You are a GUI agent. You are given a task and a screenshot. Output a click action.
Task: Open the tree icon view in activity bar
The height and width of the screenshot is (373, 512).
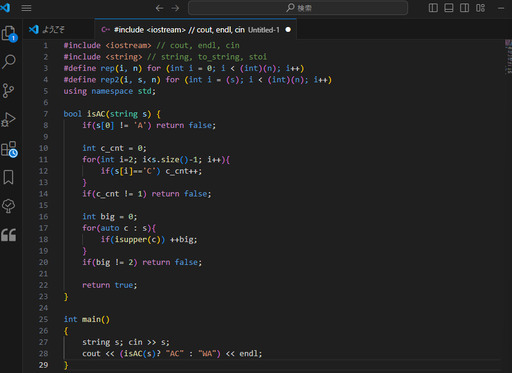8,206
